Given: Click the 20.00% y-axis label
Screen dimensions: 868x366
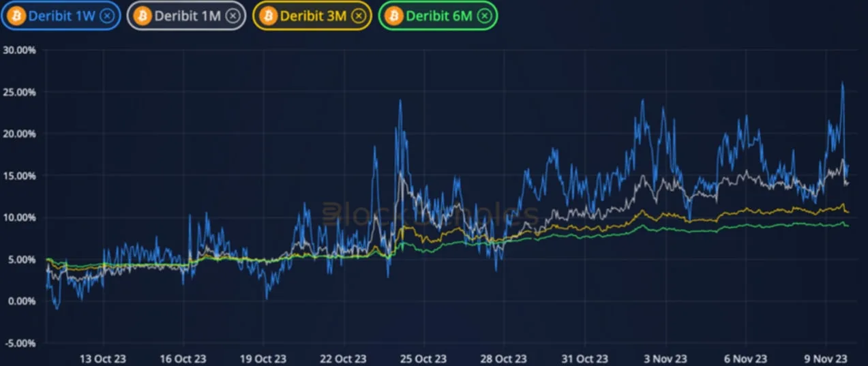Looking at the screenshot, I should pos(19,134).
